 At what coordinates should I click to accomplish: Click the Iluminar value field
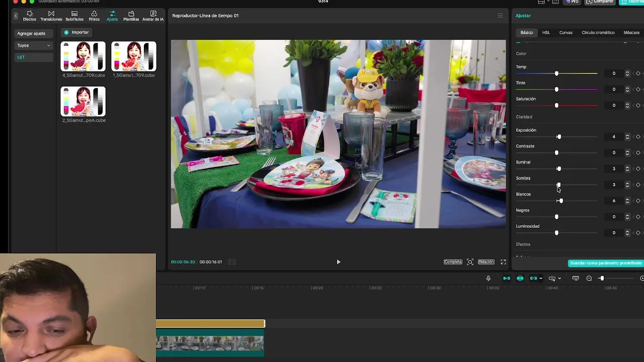click(x=614, y=169)
